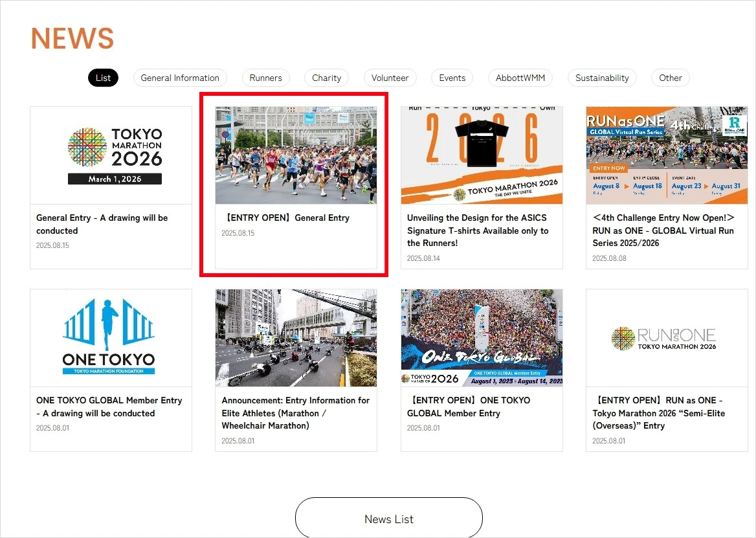The height and width of the screenshot is (538, 756).
Task: Open ONE TOKYO GLOBAL crowd banner thumbnail
Action: coord(482,337)
